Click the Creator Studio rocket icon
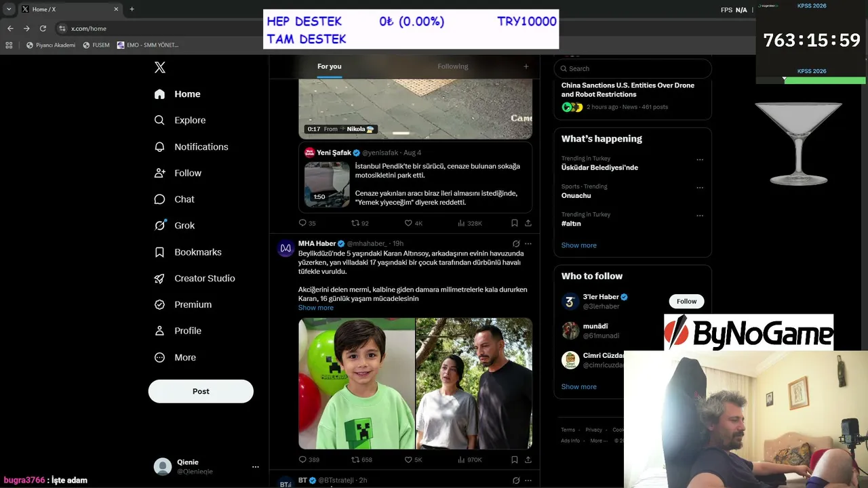 [159, 279]
